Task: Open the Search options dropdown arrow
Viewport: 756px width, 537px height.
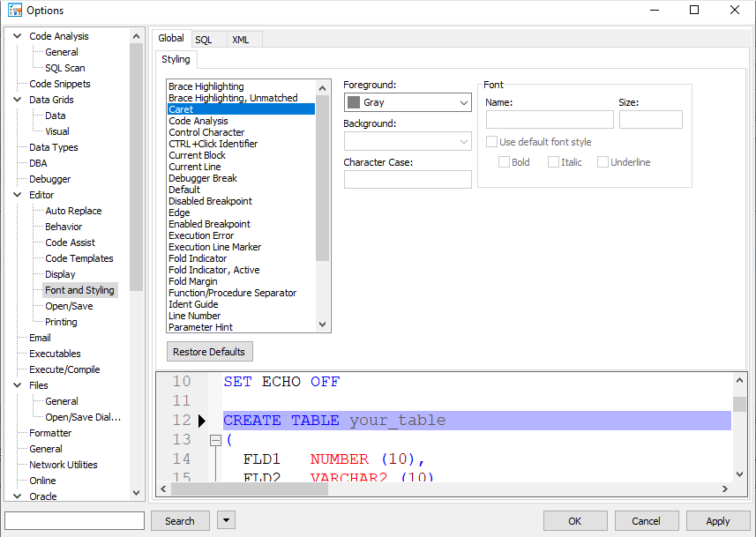Action: point(226,520)
